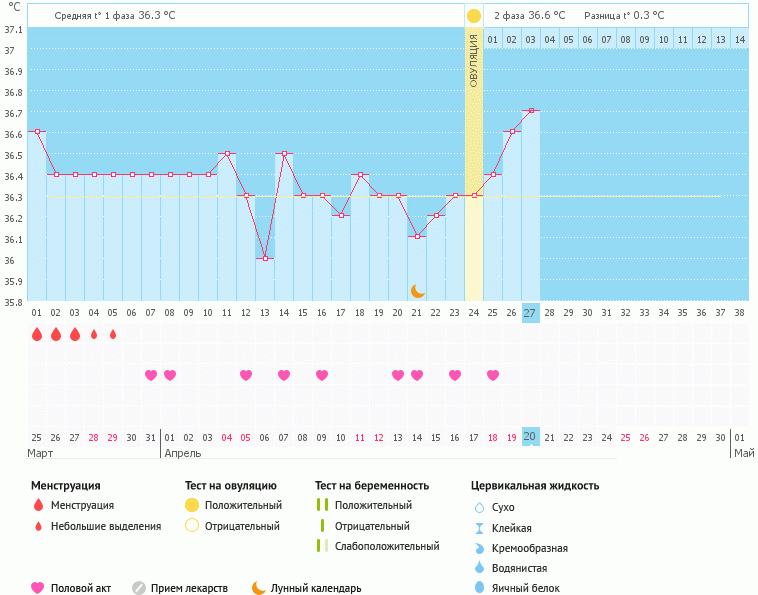Click the 'Положительный' pregnancy test legend icon
The image size is (758, 595).
click(x=322, y=505)
